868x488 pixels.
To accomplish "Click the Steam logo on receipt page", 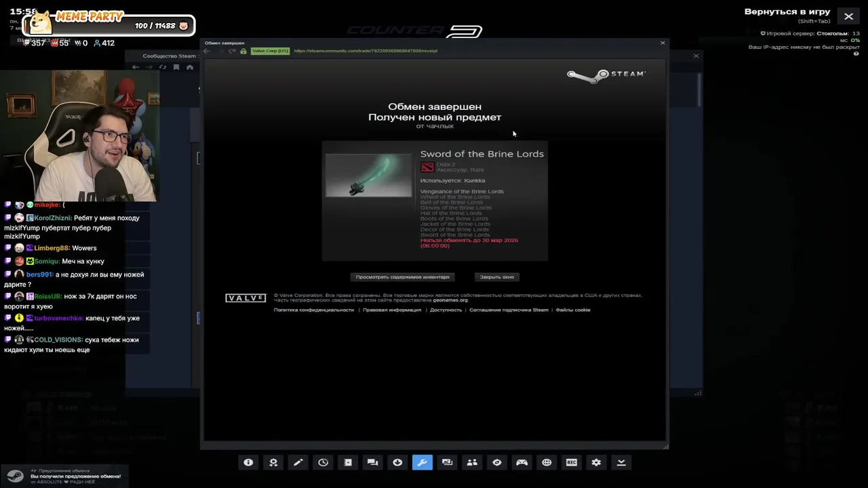I will (x=606, y=75).
